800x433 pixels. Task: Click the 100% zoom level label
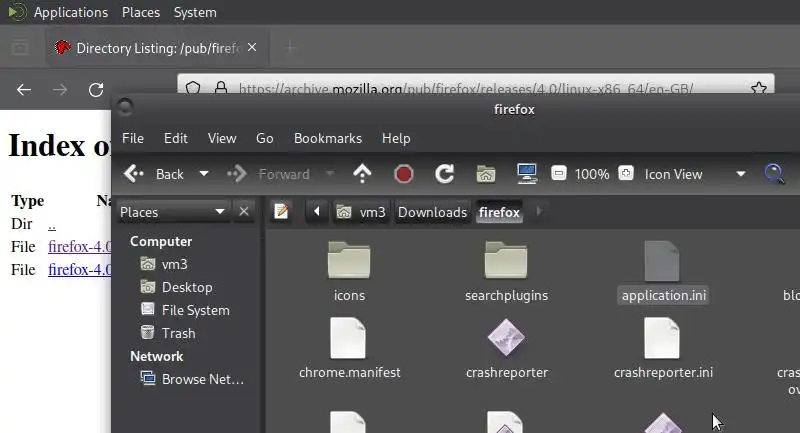pyautogui.click(x=592, y=174)
